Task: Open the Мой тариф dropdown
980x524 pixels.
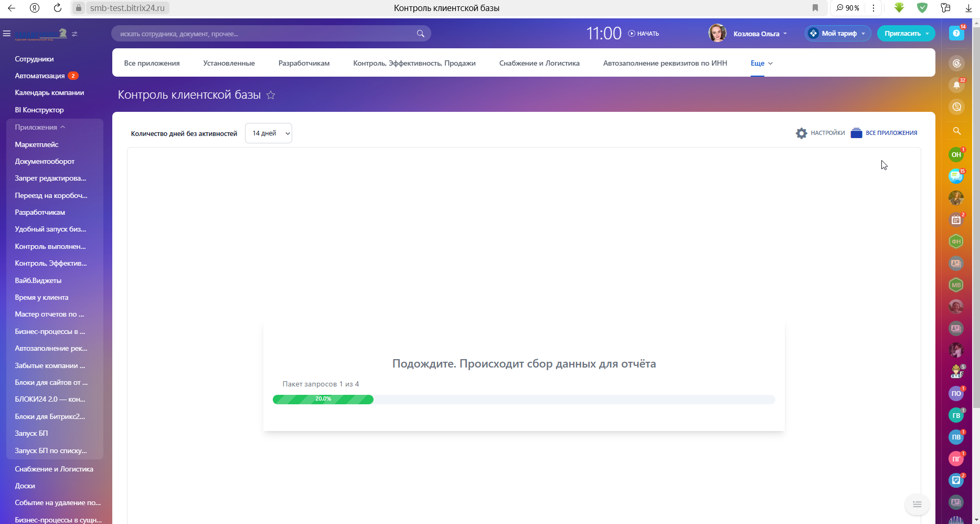Action: pyautogui.click(x=838, y=33)
